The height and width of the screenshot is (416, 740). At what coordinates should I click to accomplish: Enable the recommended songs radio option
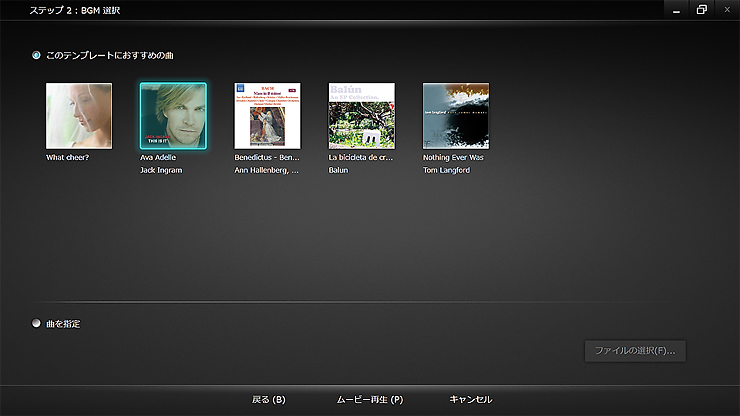point(37,55)
